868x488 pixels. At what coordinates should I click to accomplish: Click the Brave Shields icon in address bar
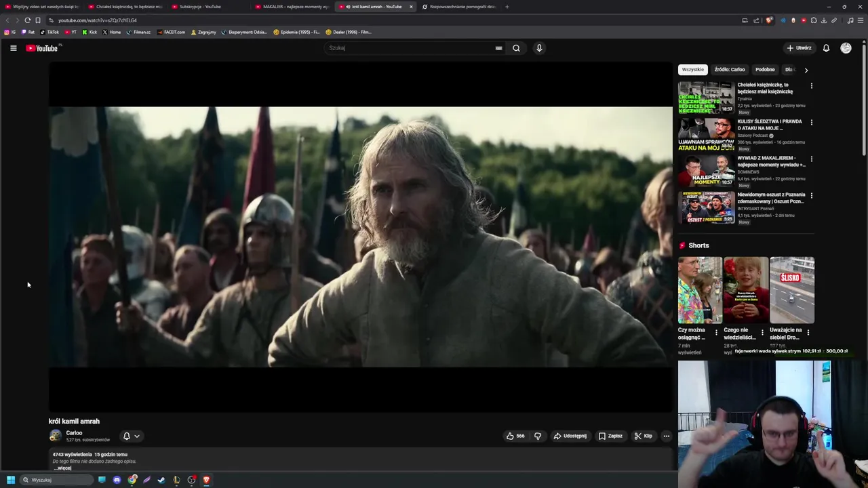click(768, 20)
